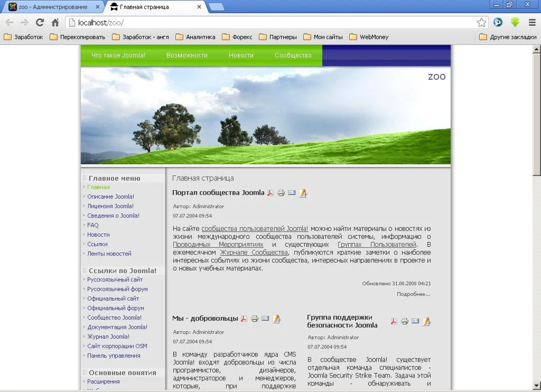541x392 pixels.
Task: Open Описание Joomla! sidebar link
Action: [x=111, y=197]
